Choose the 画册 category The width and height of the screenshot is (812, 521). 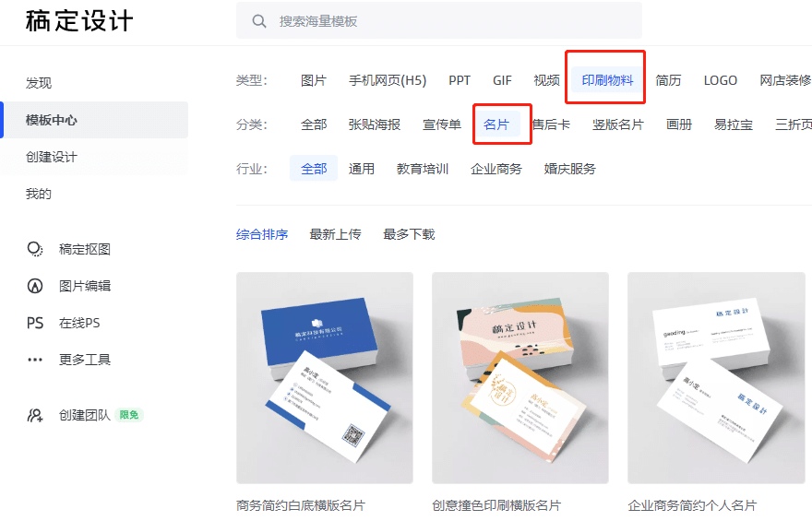679,124
